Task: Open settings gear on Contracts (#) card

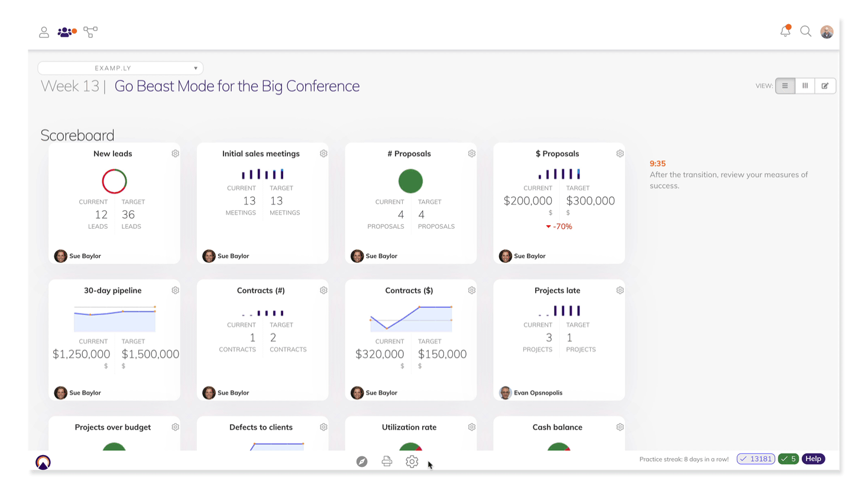Action: click(x=323, y=290)
